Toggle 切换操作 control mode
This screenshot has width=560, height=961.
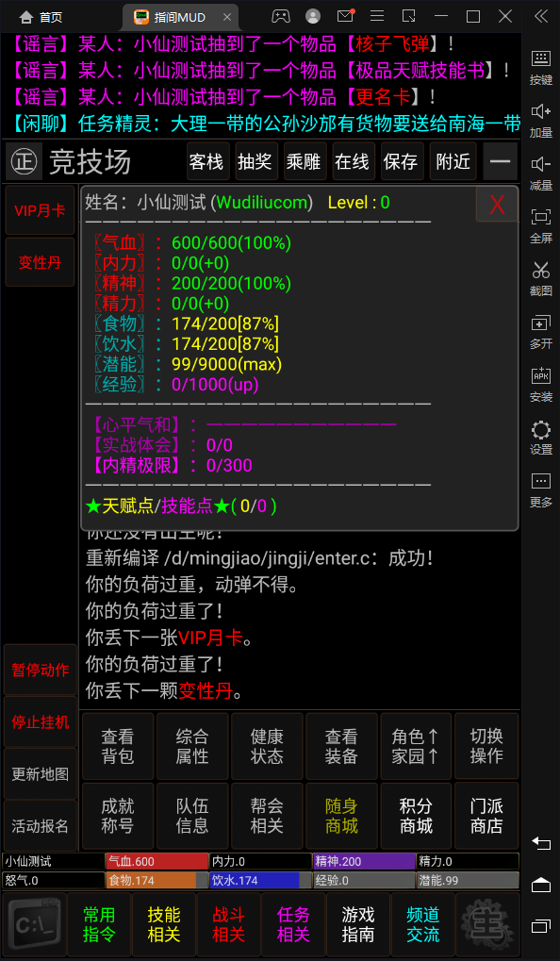pyautogui.click(x=486, y=745)
